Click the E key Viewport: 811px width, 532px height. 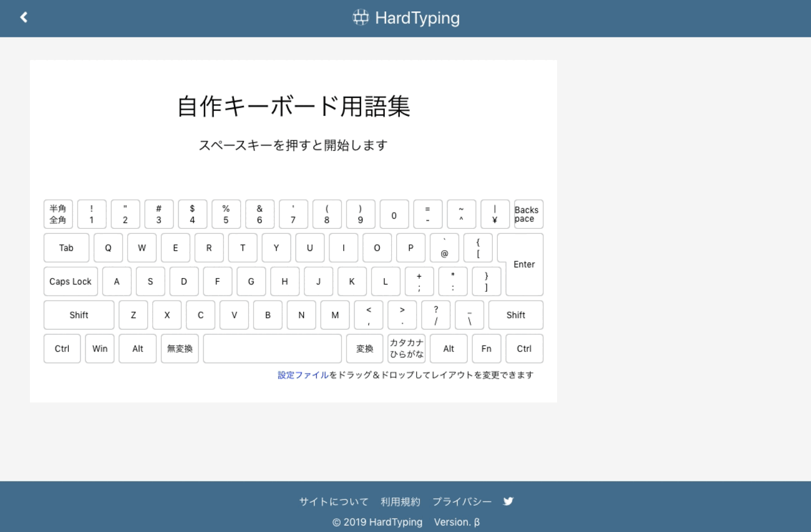click(x=175, y=248)
